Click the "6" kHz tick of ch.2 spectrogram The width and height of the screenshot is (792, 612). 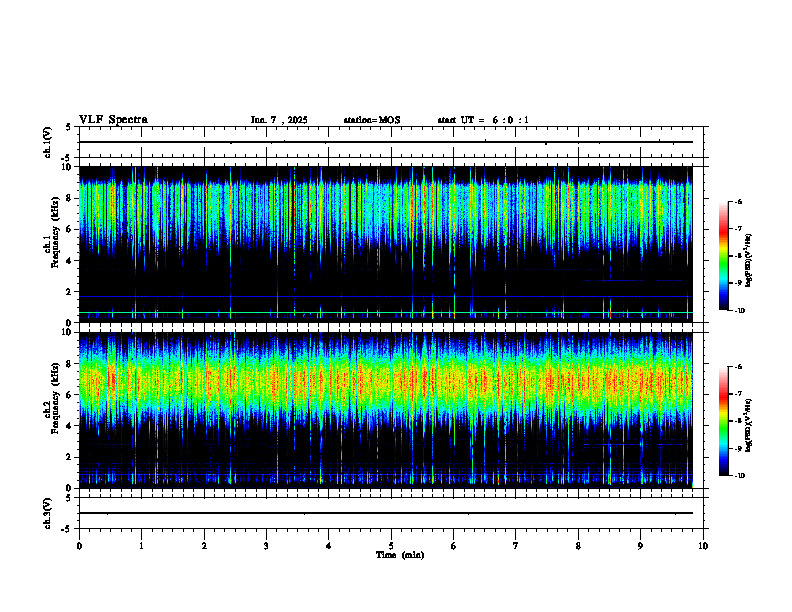click(70, 395)
